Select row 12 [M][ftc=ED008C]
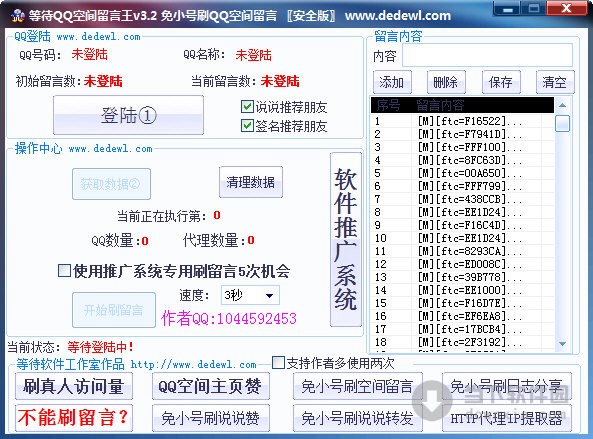The height and width of the screenshot is (439, 593). (462, 264)
